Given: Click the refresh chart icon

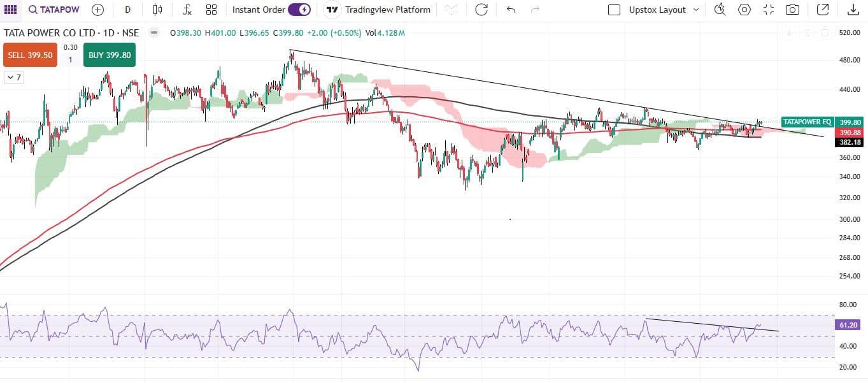Looking at the screenshot, I should coord(481,10).
